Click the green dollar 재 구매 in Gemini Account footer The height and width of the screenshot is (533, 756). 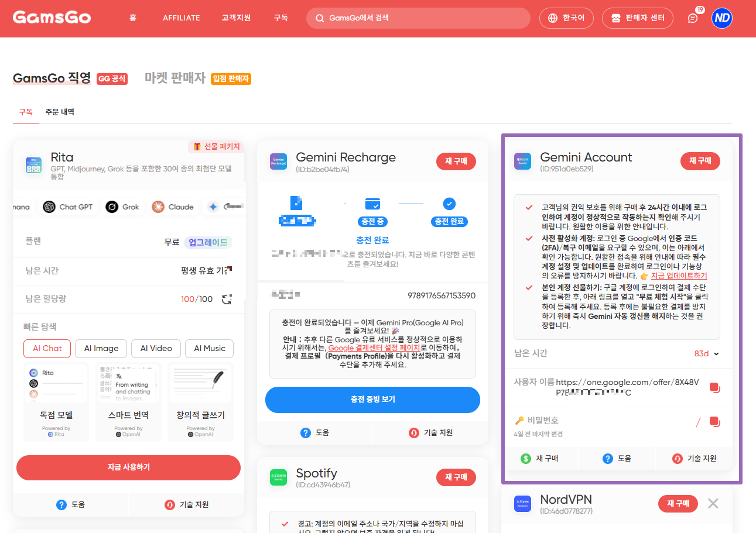(x=539, y=459)
